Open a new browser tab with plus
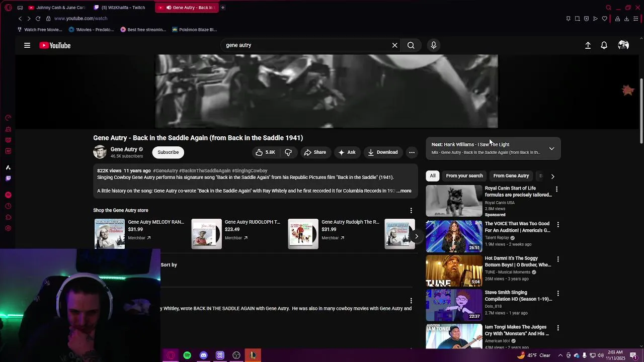 (x=223, y=8)
